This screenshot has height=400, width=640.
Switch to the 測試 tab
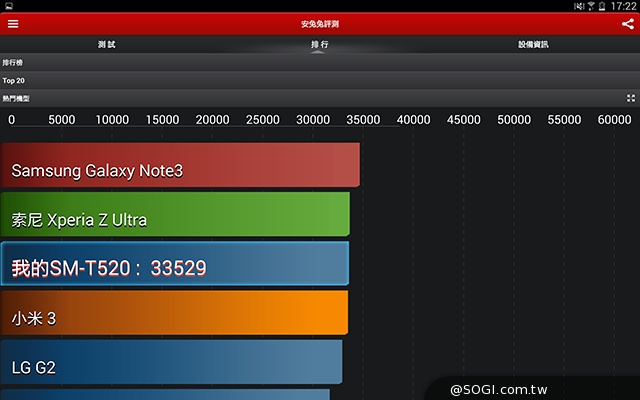(x=107, y=44)
